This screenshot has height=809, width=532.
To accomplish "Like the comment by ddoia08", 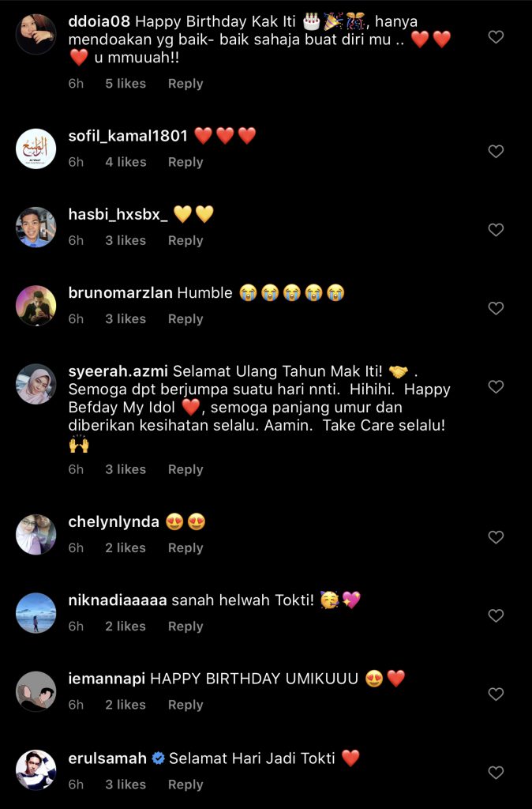I will [x=496, y=37].
